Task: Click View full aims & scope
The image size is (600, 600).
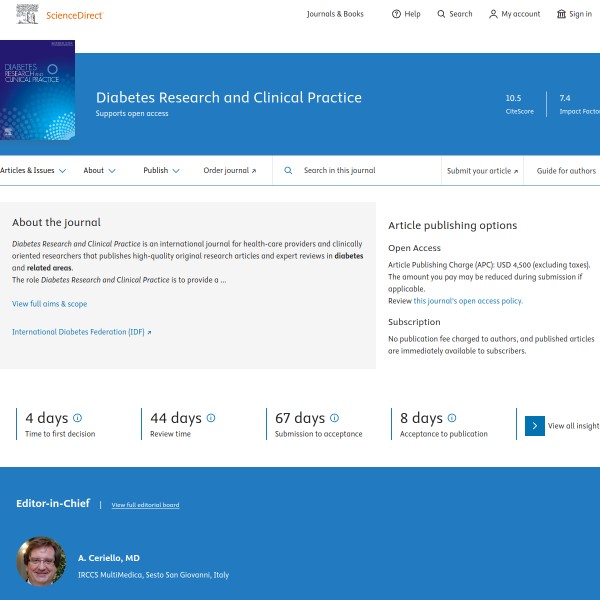Action: pos(49,304)
